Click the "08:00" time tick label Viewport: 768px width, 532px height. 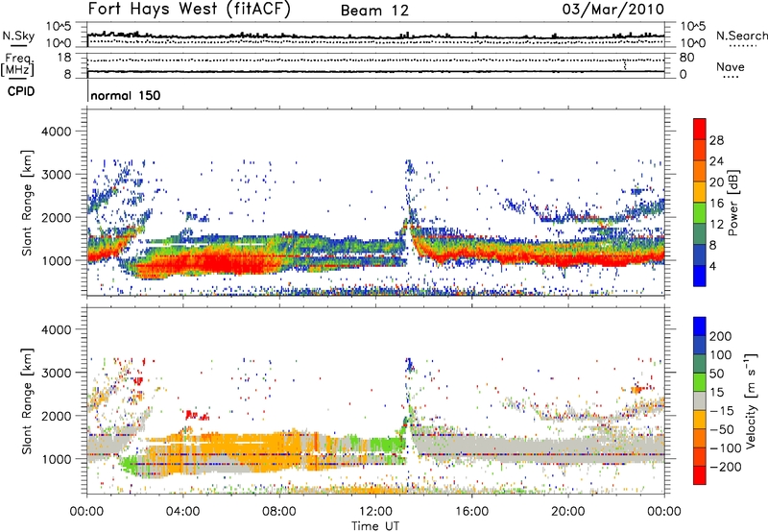point(279,512)
